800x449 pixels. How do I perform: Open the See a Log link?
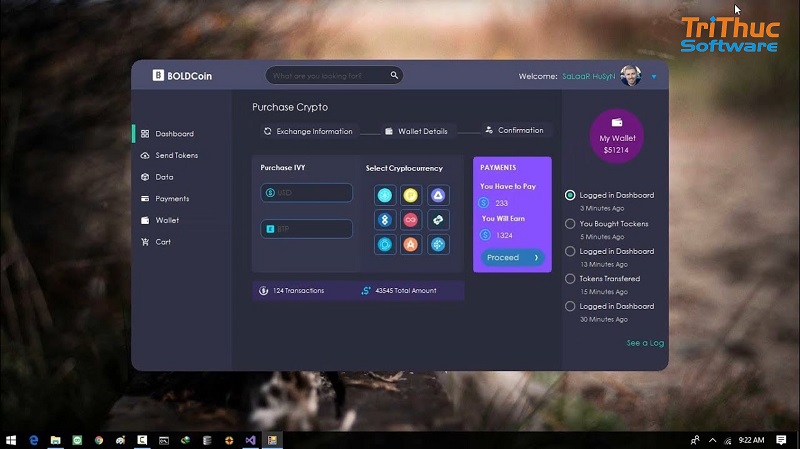coord(645,343)
